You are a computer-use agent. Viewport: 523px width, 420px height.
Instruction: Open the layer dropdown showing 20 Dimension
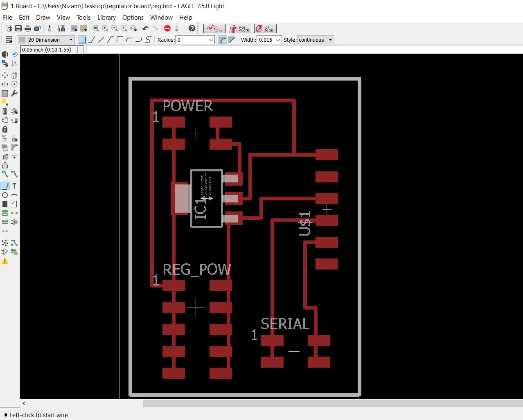pyautogui.click(x=46, y=40)
